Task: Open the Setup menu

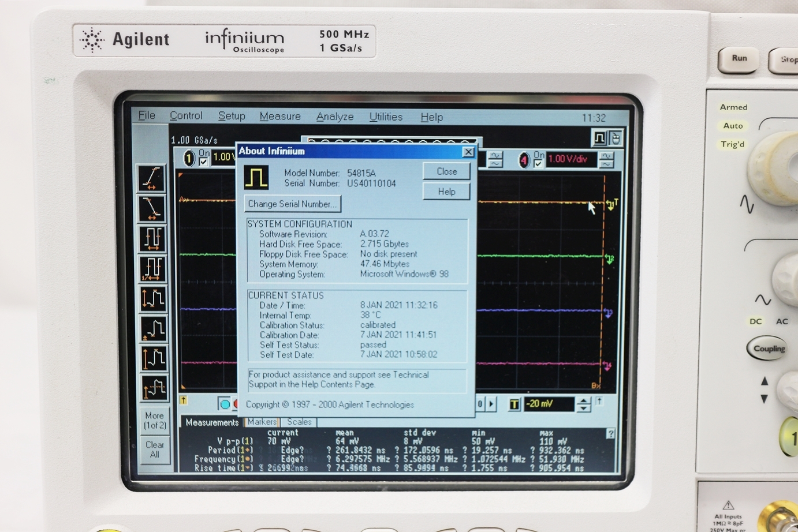Action: coord(232,116)
